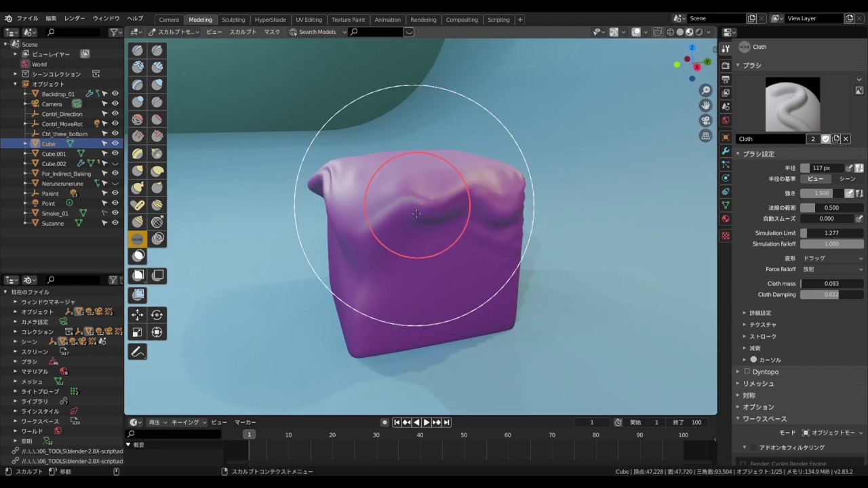Screen dimensions: 868x488
Task: Select the Scale transform tool
Action: pyautogui.click(x=138, y=332)
